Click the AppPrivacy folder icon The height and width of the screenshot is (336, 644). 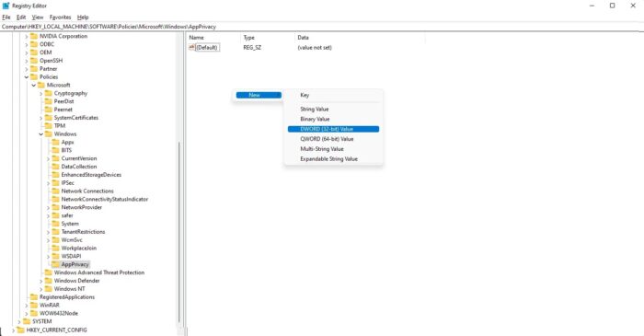click(55, 264)
